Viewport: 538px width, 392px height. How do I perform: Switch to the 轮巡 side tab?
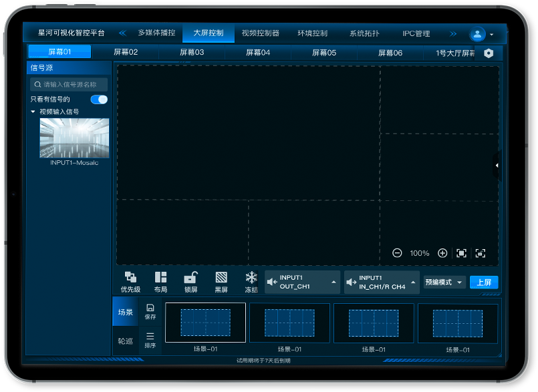pyautogui.click(x=126, y=341)
